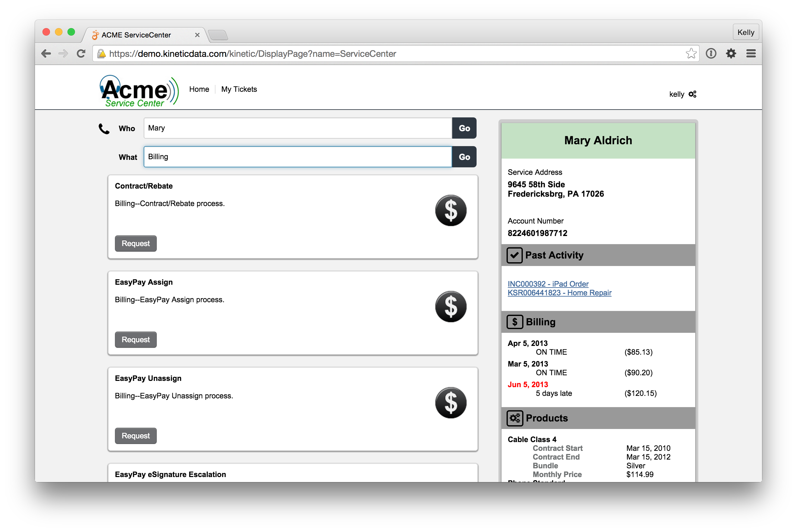Open the 1Password extension icon
This screenshot has width=797, height=532.
tap(711, 54)
